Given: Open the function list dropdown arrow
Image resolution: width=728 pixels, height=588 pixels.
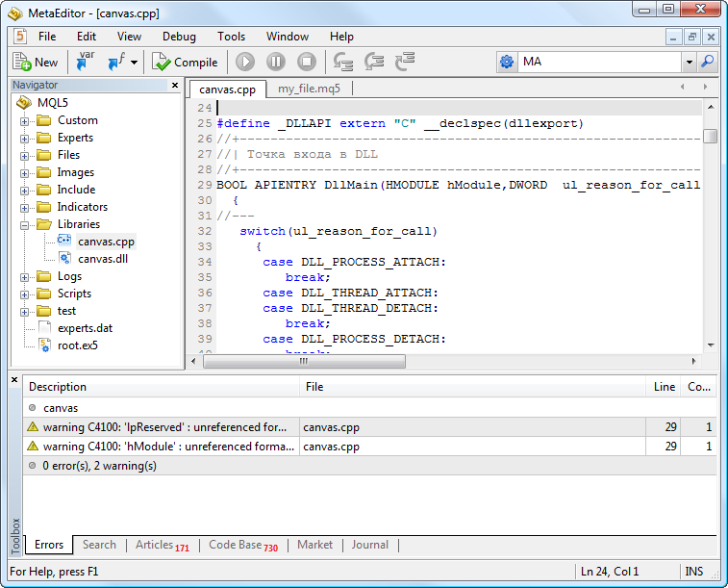Looking at the screenshot, I should 135,63.
